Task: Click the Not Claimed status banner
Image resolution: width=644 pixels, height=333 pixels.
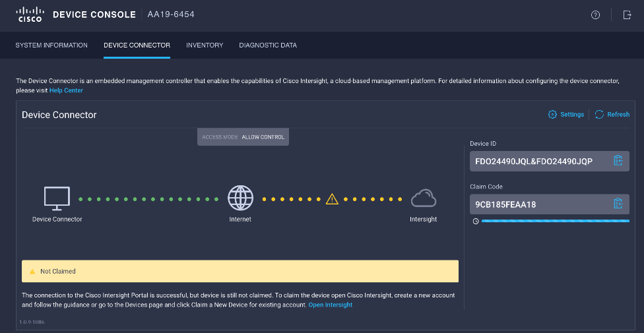Action: tap(240, 271)
